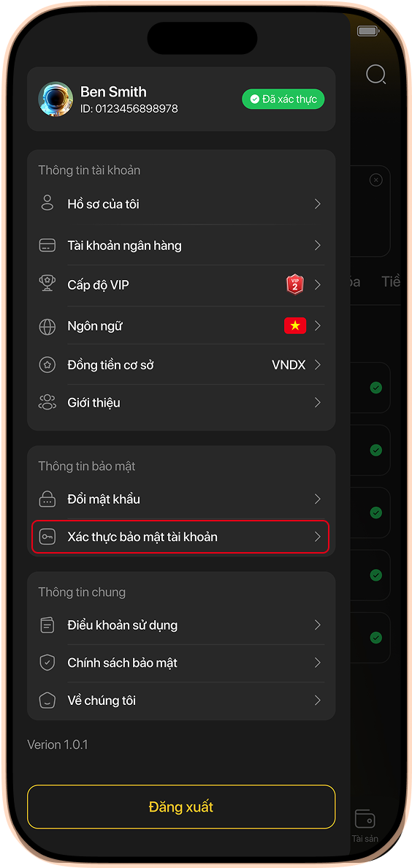Tap the trophy icon for Cấp độ VIP
412x868 pixels.
pyautogui.click(x=47, y=284)
